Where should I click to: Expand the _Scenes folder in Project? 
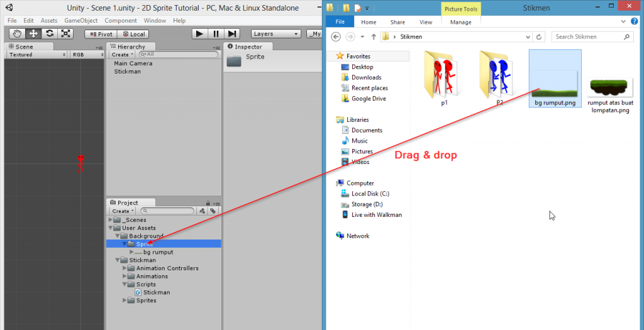pyautogui.click(x=111, y=220)
